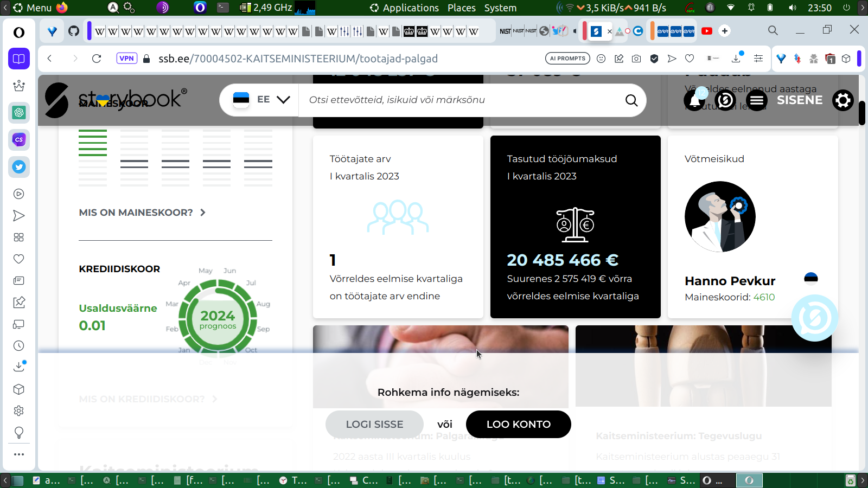Click the KREDIIDISKOOR heading
Screen dimensions: 868x488
click(119, 269)
